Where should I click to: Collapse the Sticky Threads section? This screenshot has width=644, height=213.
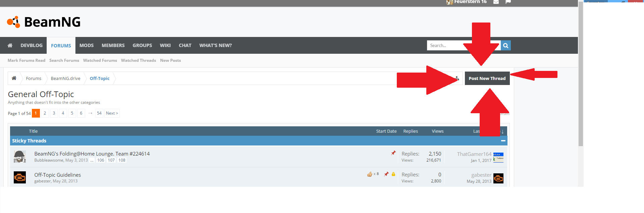point(503,141)
